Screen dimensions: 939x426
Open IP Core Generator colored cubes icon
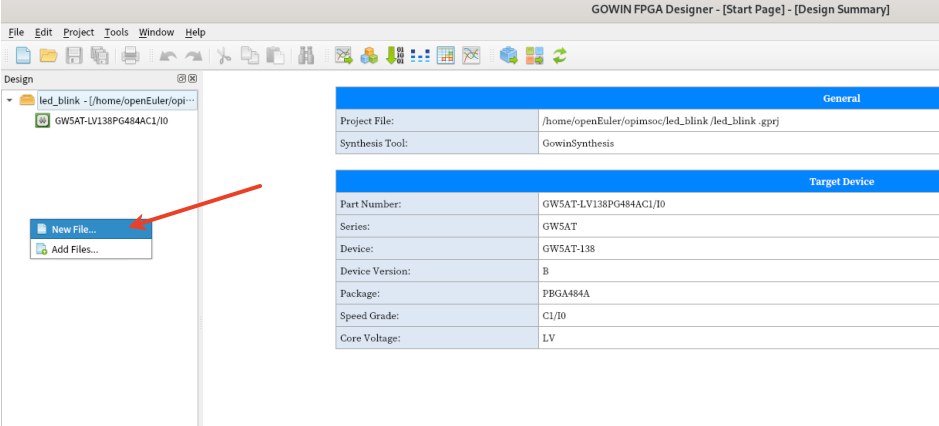pyautogui.click(x=369, y=56)
